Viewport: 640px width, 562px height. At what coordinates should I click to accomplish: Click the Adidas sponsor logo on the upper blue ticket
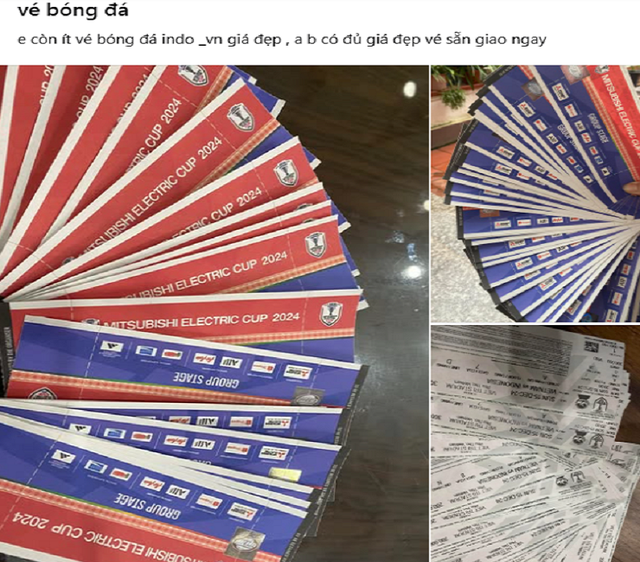pyautogui.click(x=111, y=347)
